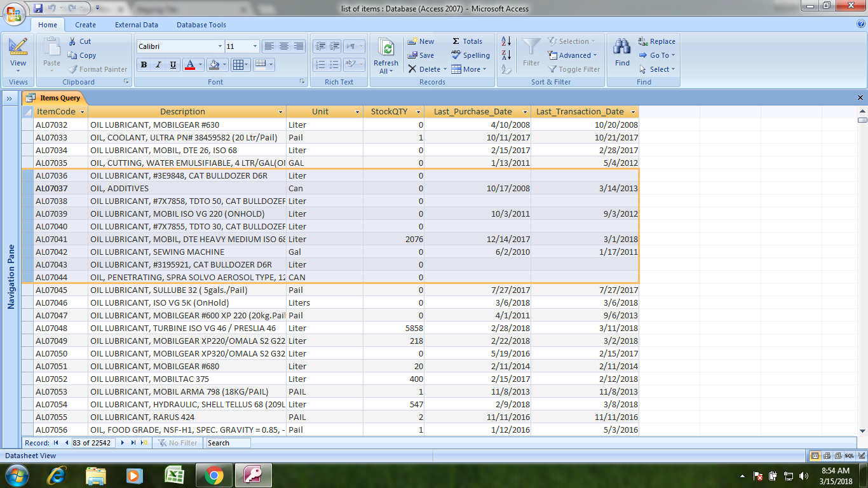The image size is (868, 488).
Task: Open the font color dropdown arrow
Action: coord(200,65)
